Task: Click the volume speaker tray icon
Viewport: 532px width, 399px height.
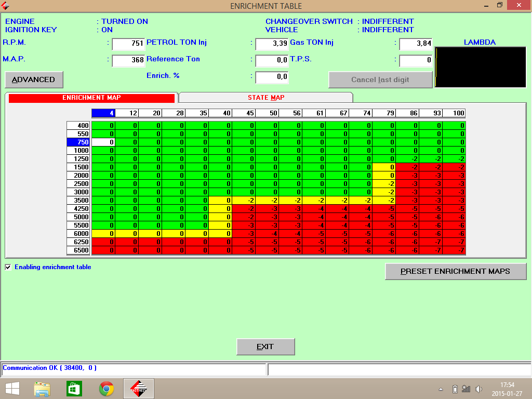Action: click(x=478, y=389)
